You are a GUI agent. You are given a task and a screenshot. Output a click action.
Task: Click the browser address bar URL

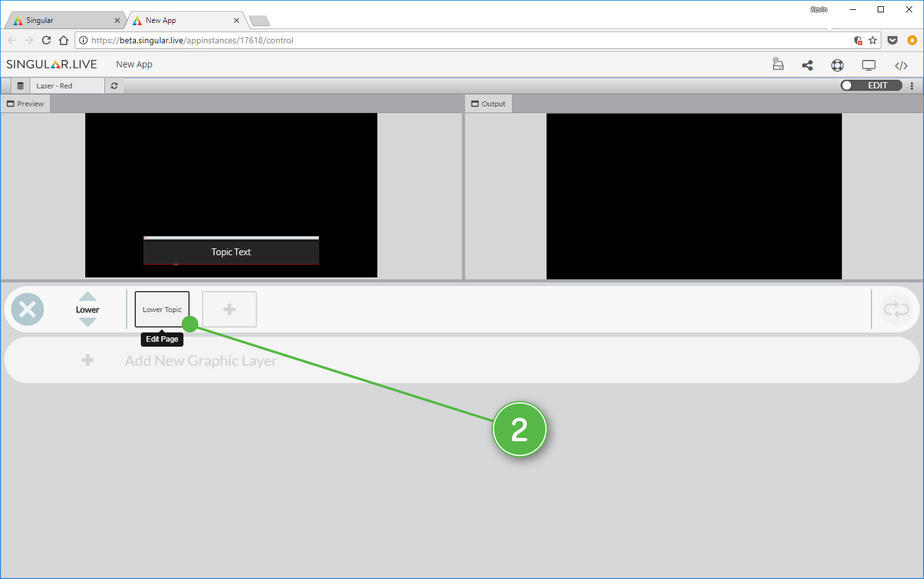(x=192, y=40)
